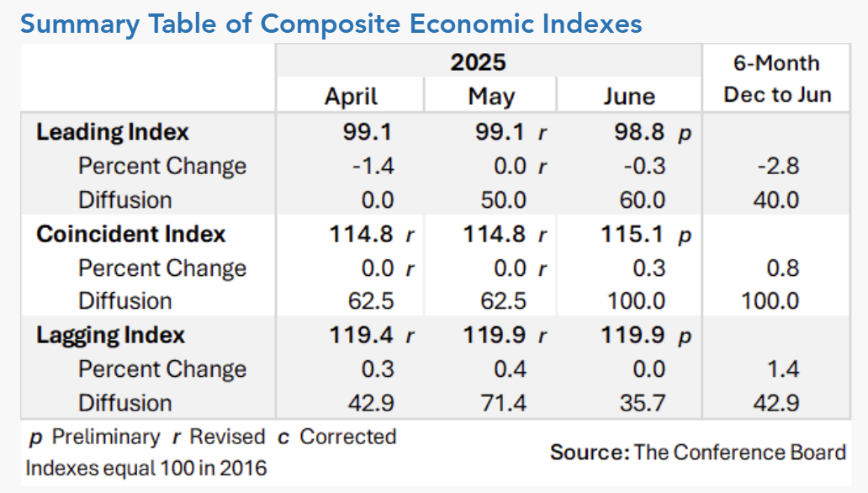Click the Source: The Conference Board text

pyautogui.click(x=697, y=453)
